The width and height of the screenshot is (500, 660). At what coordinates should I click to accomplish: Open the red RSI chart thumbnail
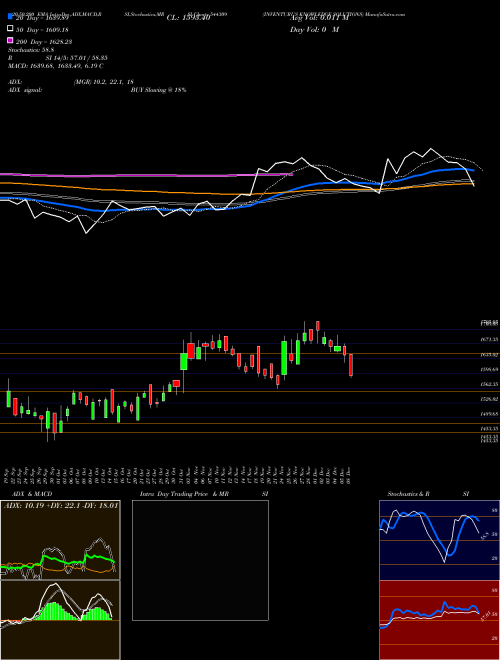[x=439, y=620]
